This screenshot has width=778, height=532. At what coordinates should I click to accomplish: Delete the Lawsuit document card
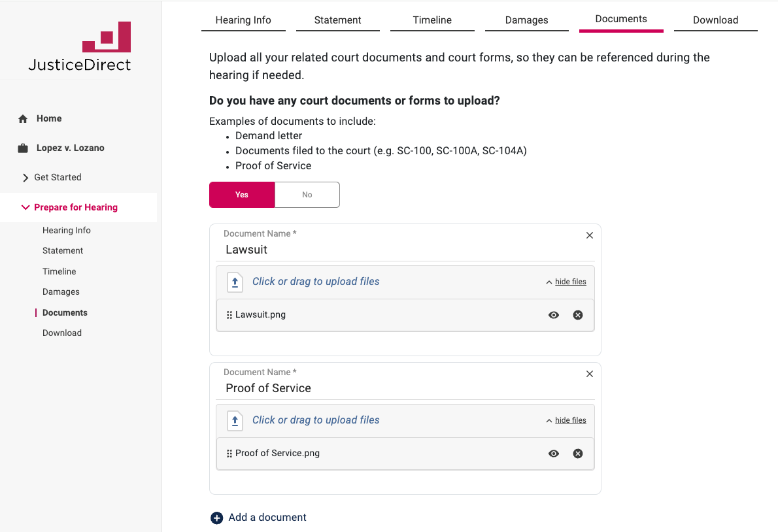point(590,235)
